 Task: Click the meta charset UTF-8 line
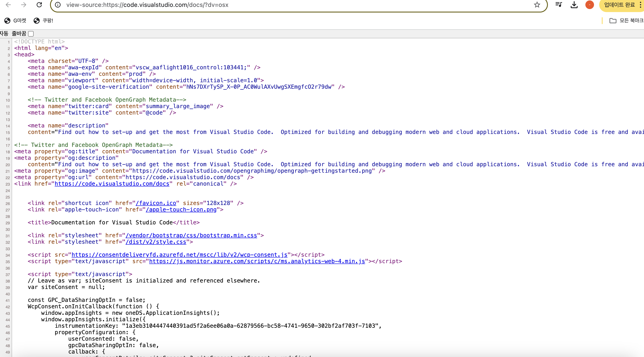(68, 61)
